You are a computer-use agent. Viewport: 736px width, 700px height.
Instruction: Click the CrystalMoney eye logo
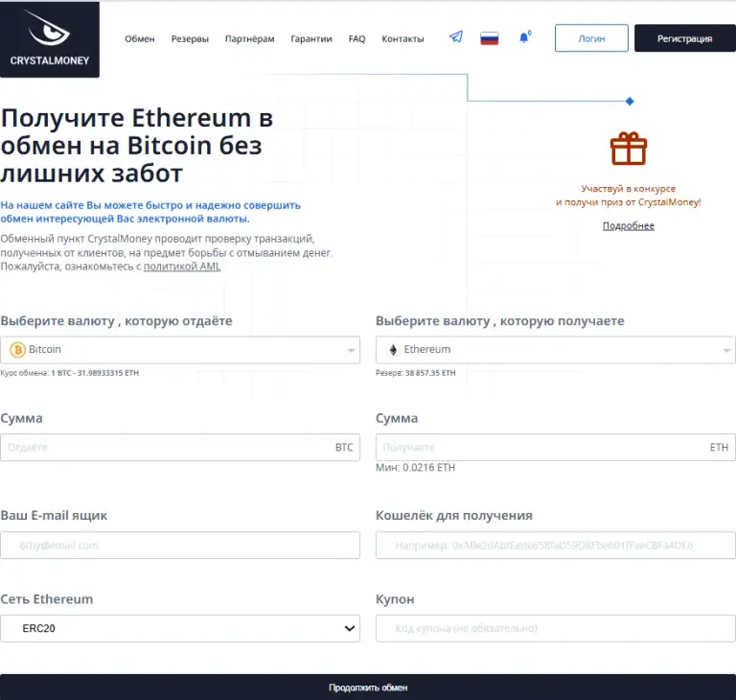click(49, 39)
